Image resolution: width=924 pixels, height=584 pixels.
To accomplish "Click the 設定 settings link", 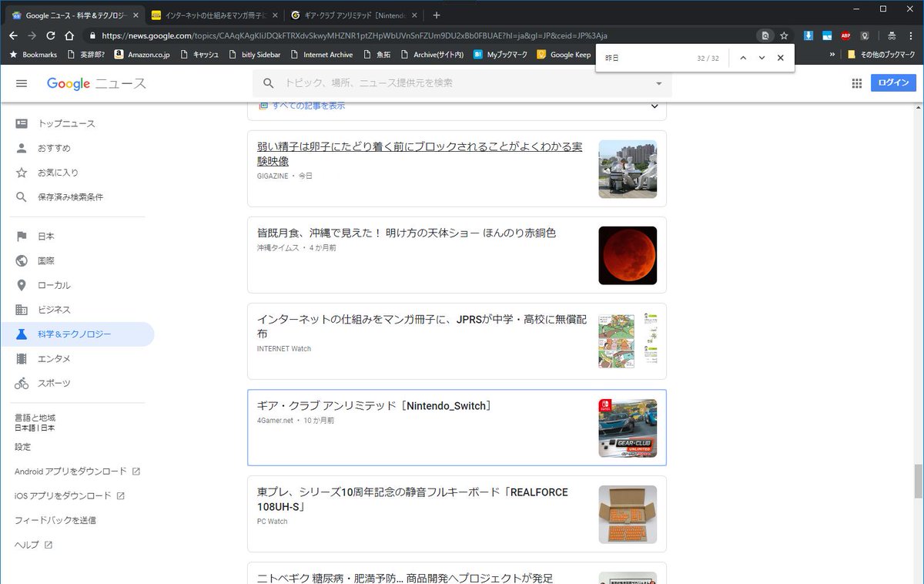I will pos(22,447).
